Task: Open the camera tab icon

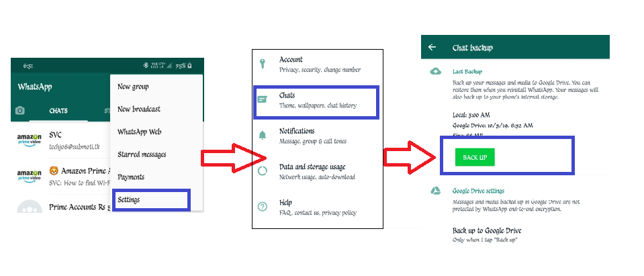Action: (19, 111)
